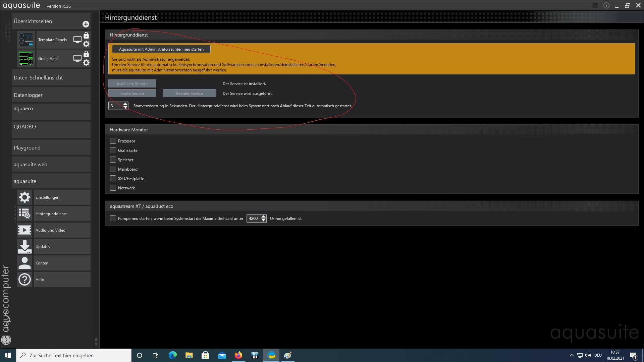Decrease the 4200 U/min stepper value
644x362 pixels.
tap(264, 220)
